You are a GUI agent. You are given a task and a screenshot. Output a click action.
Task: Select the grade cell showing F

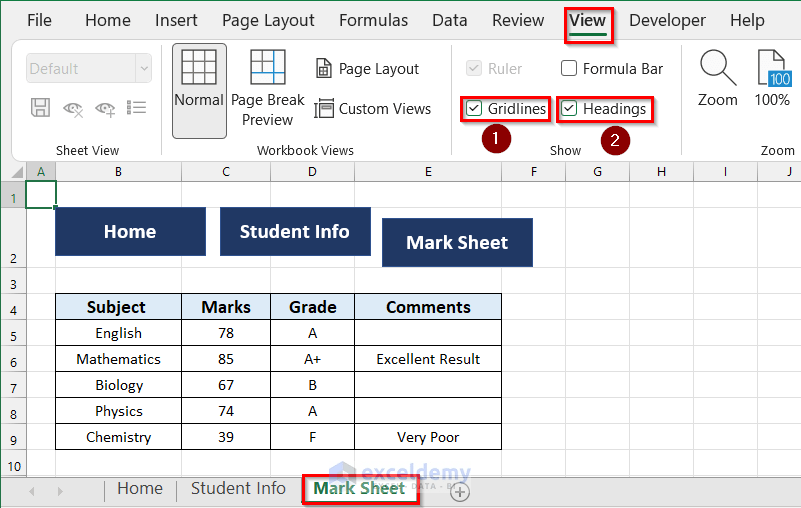coord(313,437)
